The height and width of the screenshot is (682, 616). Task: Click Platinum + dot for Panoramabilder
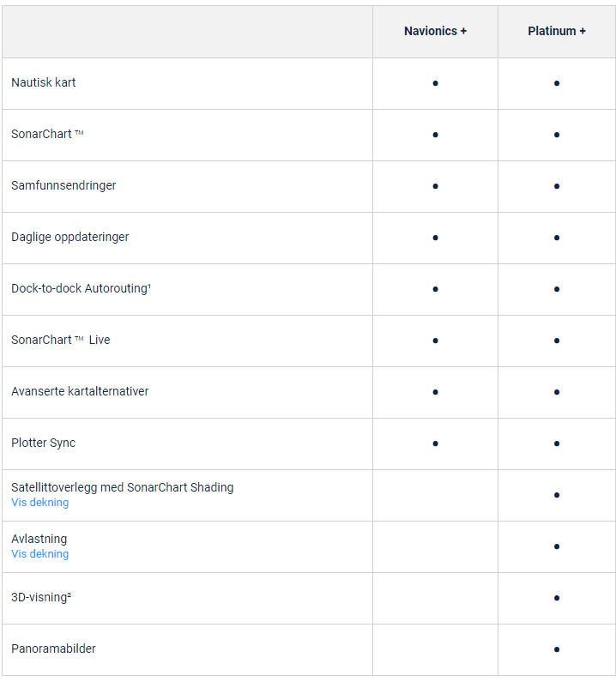click(557, 649)
